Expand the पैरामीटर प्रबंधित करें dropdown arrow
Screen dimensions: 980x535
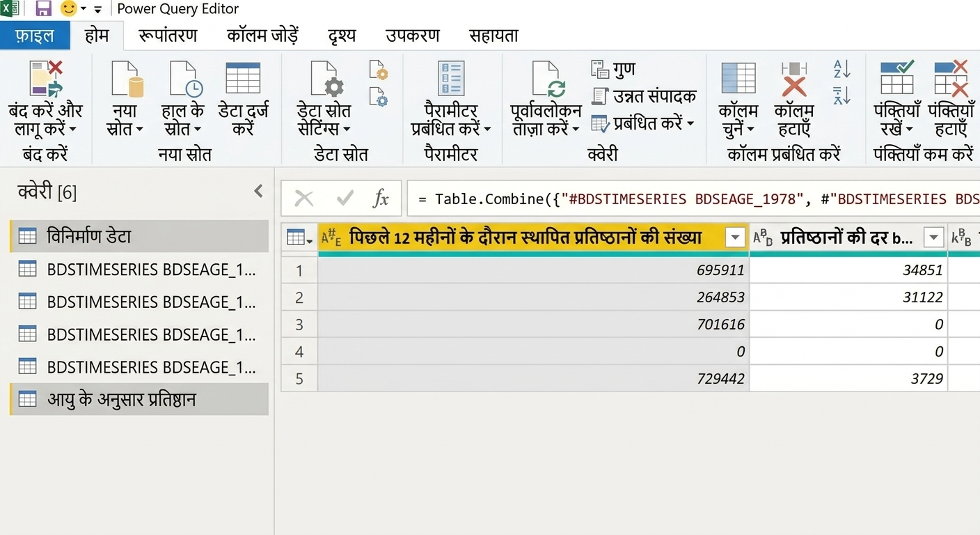[487, 130]
